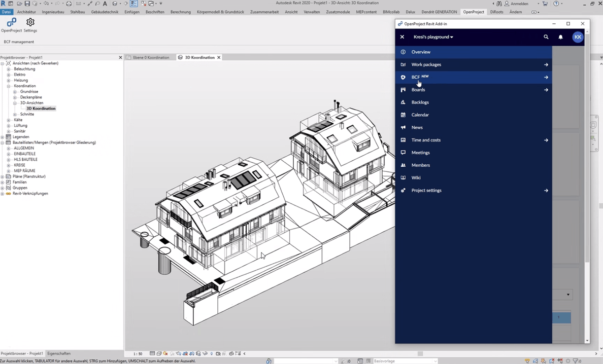
Task: Open Meetings in the OpenProject menu
Action: coord(420,153)
